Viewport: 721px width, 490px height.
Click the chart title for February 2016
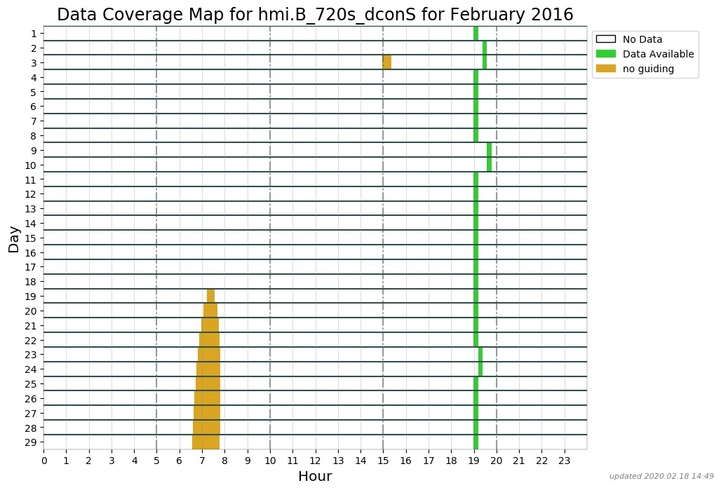tap(315, 14)
